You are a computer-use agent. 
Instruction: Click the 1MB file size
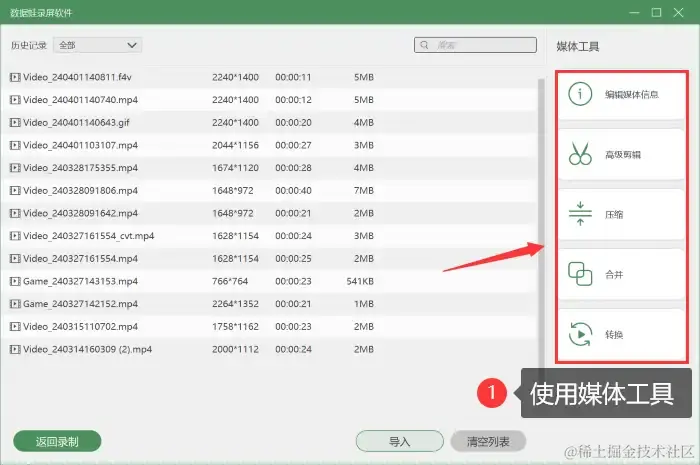tap(364, 304)
